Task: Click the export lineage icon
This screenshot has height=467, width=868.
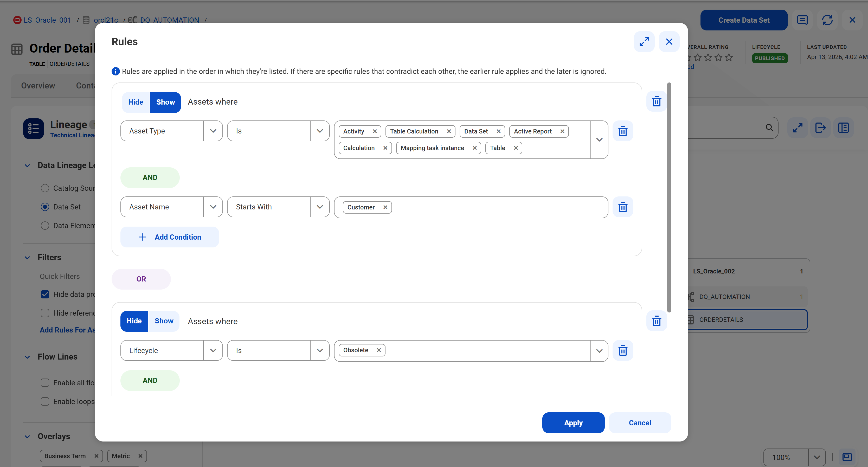Action: (x=820, y=128)
